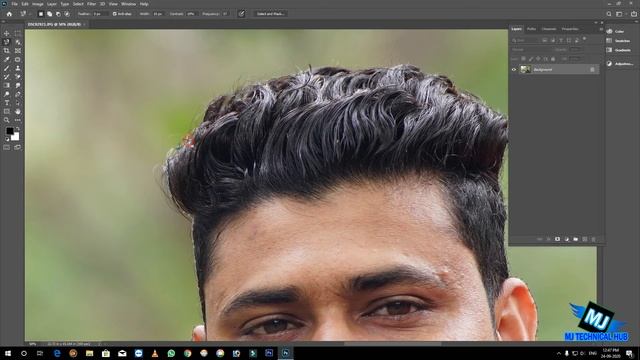Open the Select menu

(x=78, y=4)
